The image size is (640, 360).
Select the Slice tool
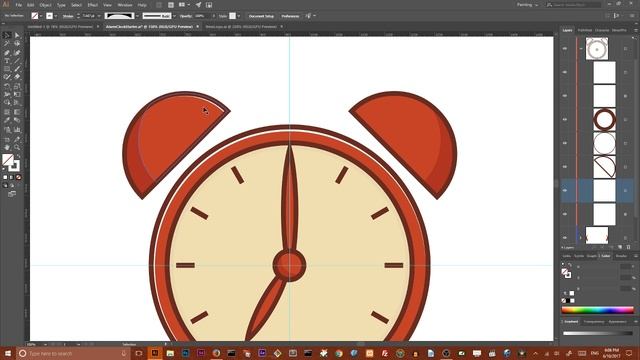17,139
